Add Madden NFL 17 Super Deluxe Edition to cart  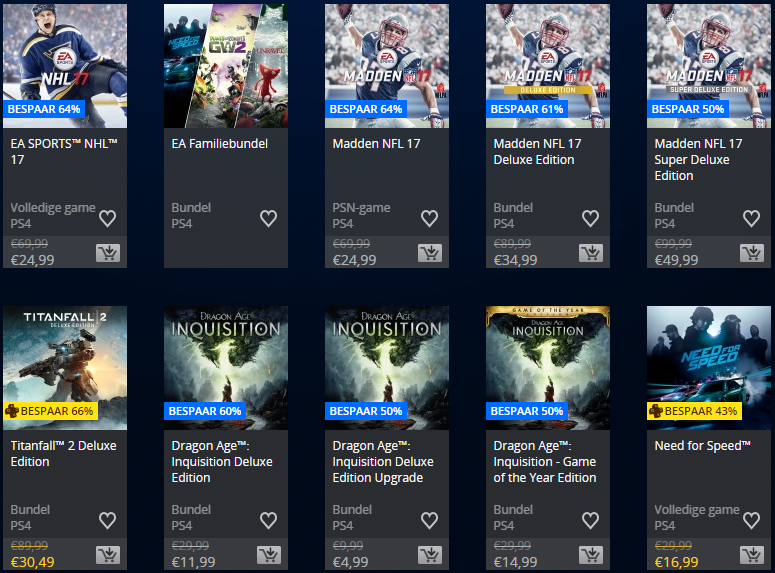(x=751, y=254)
